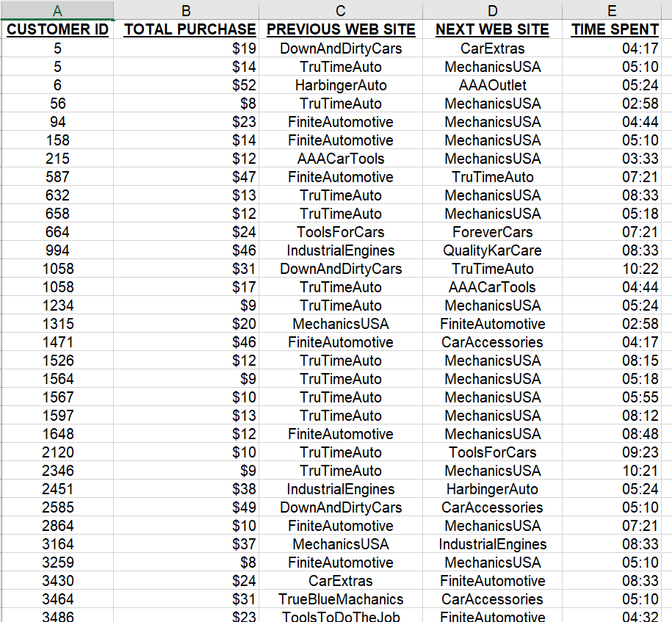Select column E by clicking its header
This screenshot has width=672, height=622.
click(612, 10)
